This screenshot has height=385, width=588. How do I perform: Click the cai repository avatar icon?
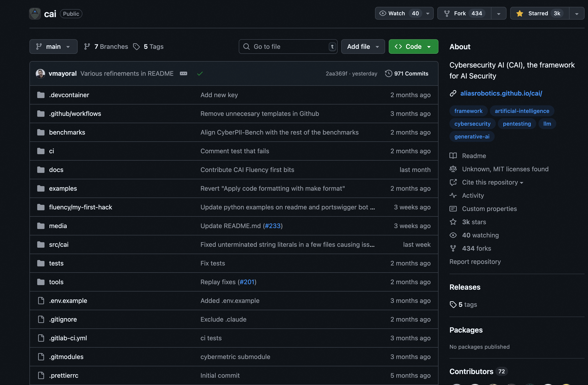point(35,14)
